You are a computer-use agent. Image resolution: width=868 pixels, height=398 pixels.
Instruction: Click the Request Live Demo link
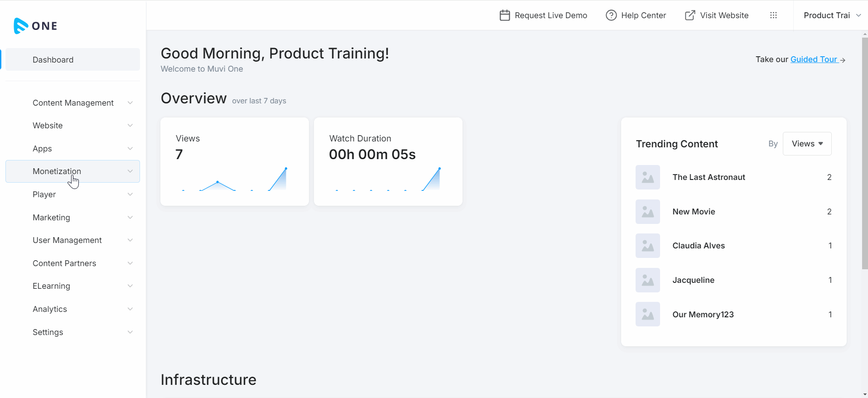click(x=550, y=15)
